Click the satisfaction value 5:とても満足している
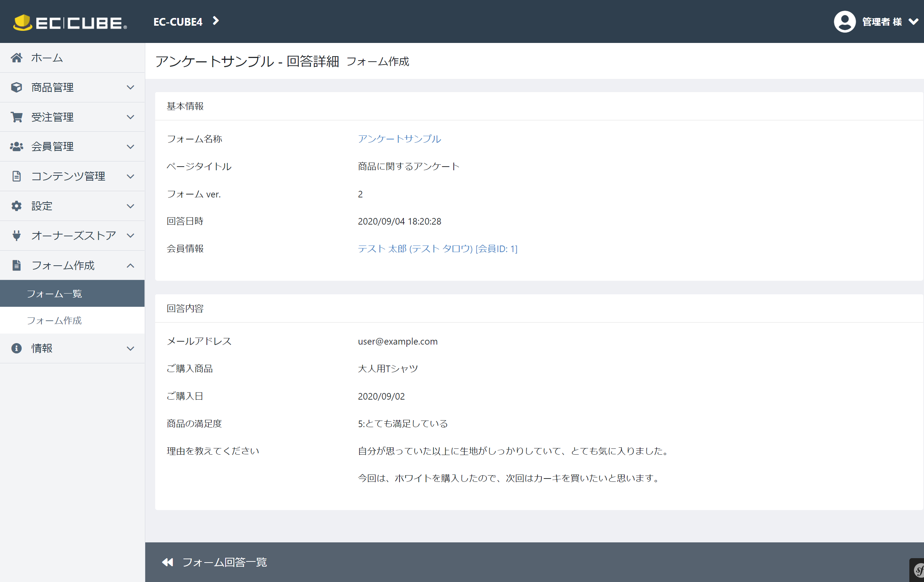924x582 pixels. point(402,423)
